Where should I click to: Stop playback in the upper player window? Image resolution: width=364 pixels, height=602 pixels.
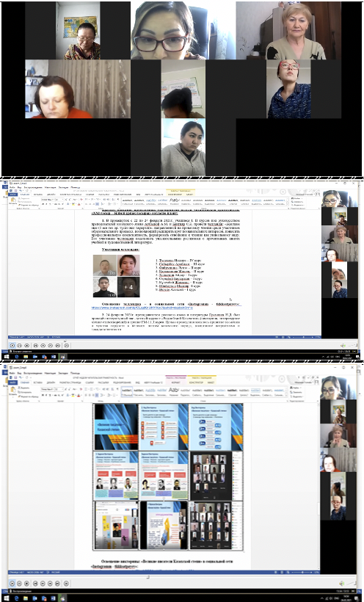pyautogui.click(x=27, y=346)
